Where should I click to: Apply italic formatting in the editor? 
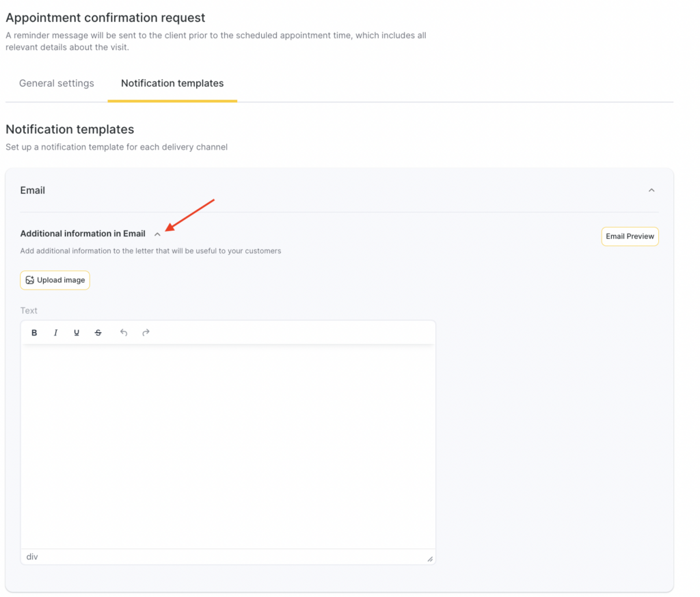click(55, 333)
